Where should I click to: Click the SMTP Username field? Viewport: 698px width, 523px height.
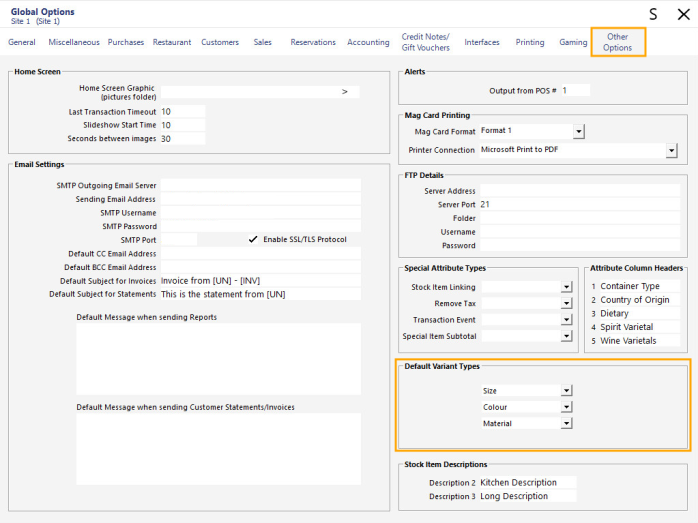coord(260,213)
